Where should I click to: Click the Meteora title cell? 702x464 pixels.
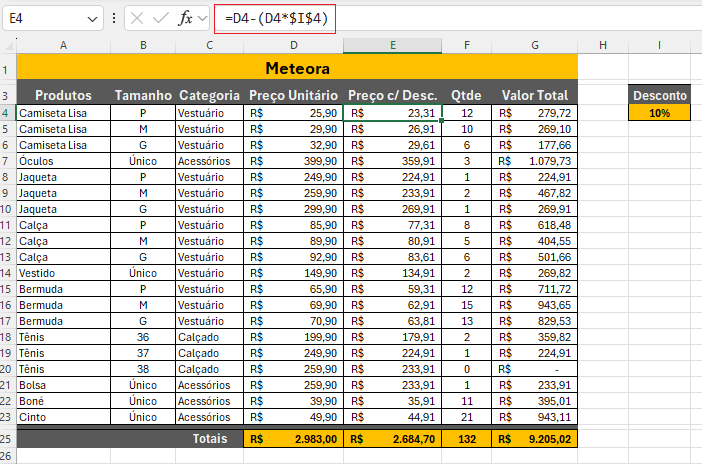[297, 68]
